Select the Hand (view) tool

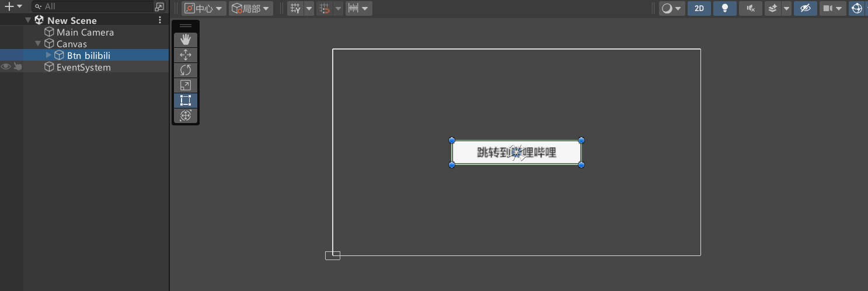[186, 40]
